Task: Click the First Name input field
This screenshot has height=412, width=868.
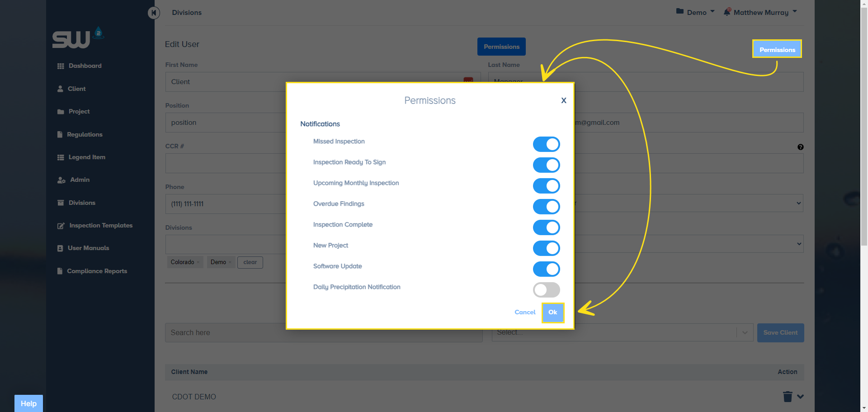Action: point(226,82)
